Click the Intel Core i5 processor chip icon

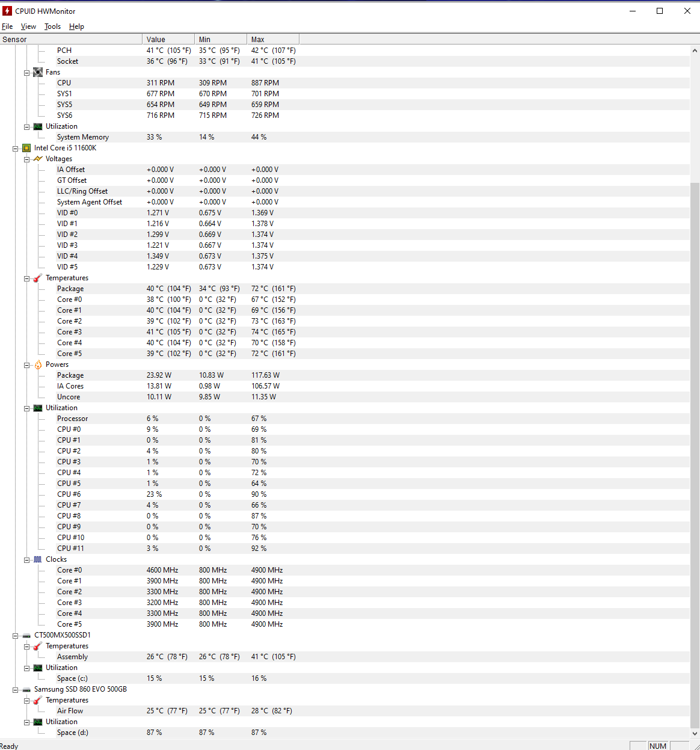[26, 148]
